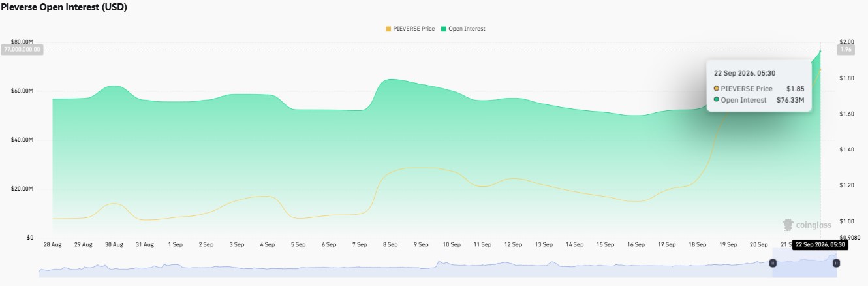The image size is (868, 286).
Task: Click the $76.33M Open Interest tooltip value
Action: tap(790, 100)
